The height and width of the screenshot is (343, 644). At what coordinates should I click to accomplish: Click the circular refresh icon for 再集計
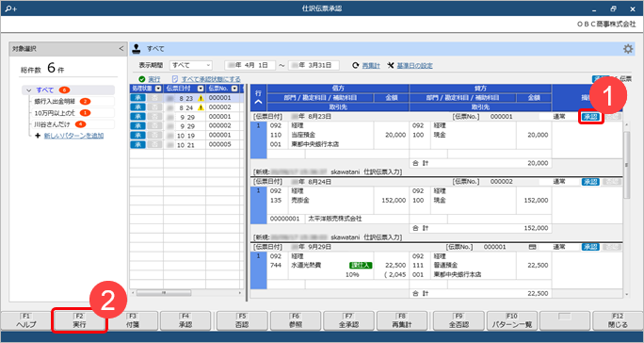point(356,65)
